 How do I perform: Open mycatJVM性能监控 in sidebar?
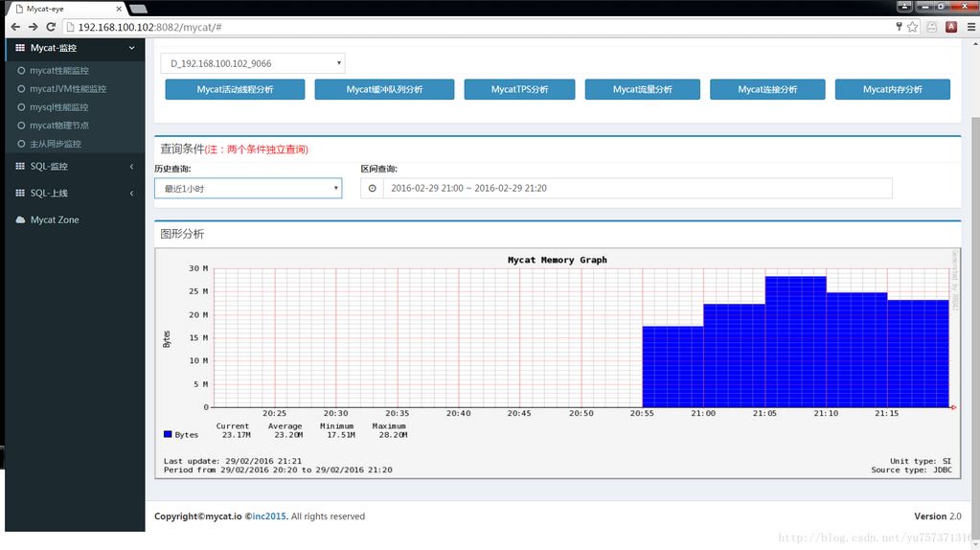click(68, 89)
